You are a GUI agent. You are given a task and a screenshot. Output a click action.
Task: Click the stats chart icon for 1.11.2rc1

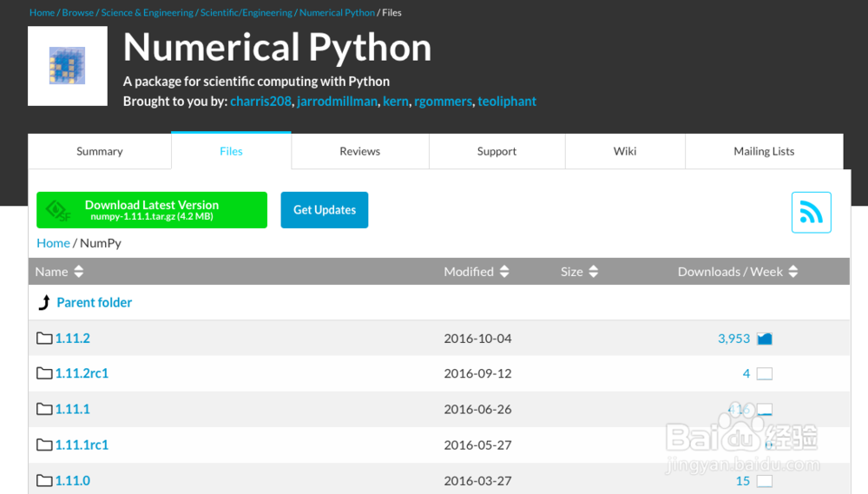(x=765, y=374)
